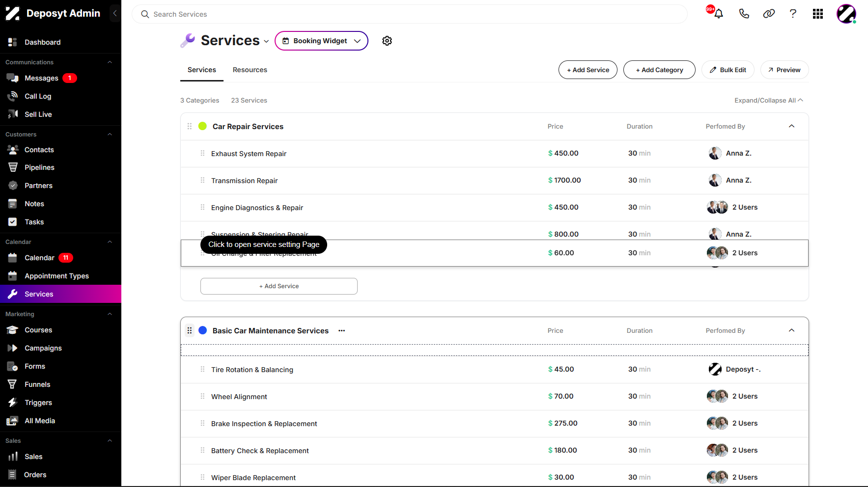
Task: Open the notifications bell icon
Action: coord(718,14)
